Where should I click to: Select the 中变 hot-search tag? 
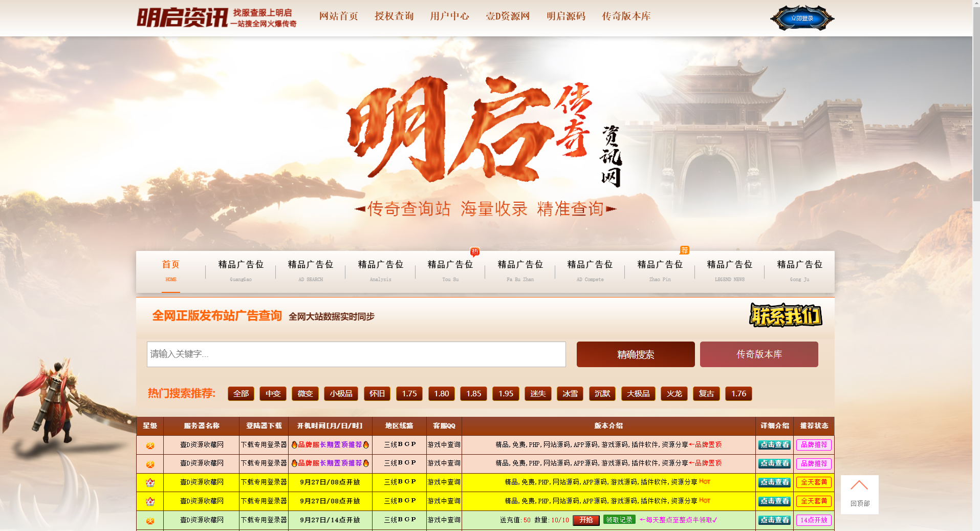[273, 394]
